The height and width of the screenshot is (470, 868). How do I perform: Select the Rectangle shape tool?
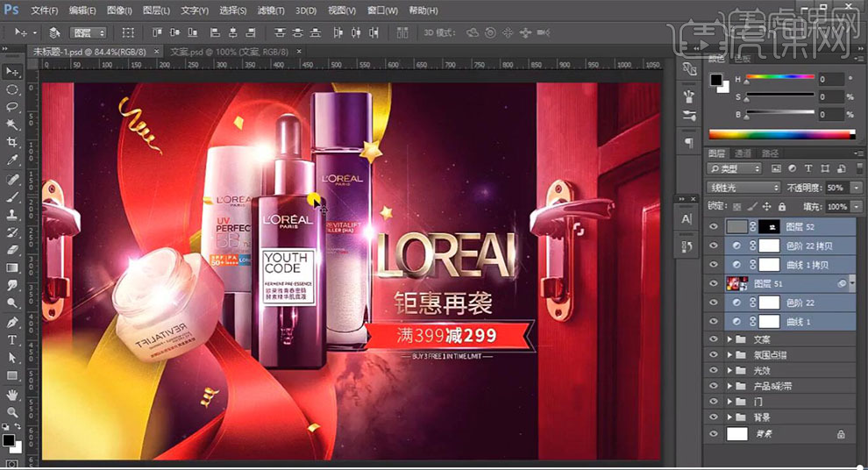click(x=11, y=374)
